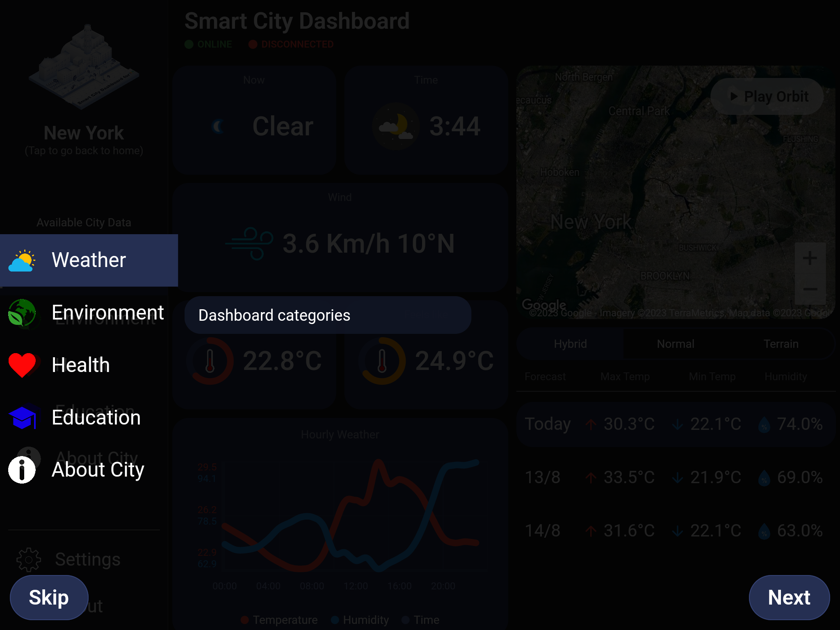Viewport: 840px width, 630px height.
Task: Click the isometric city building logo
Action: point(84,68)
